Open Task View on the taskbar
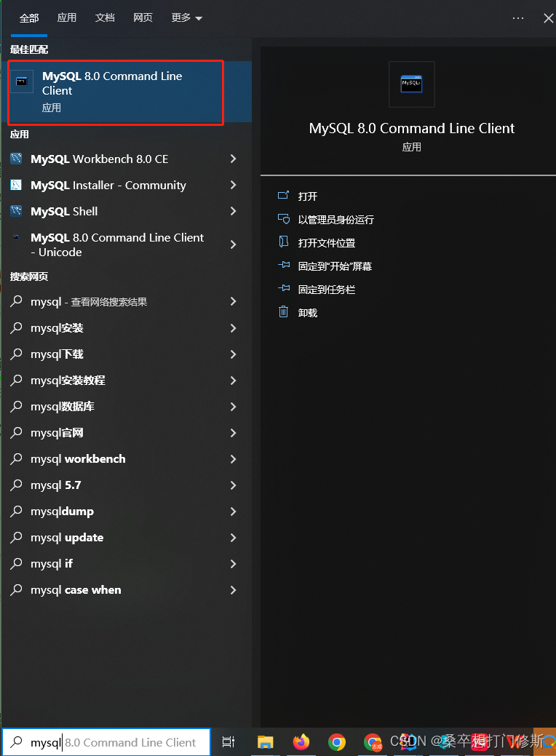The image size is (556, 756). coord(229,741)
